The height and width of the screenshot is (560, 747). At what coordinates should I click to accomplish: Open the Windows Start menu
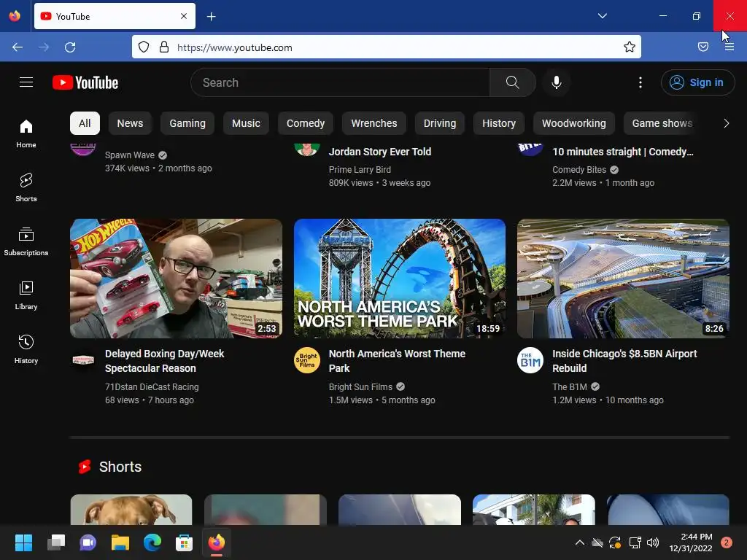[x=23, y=542]
